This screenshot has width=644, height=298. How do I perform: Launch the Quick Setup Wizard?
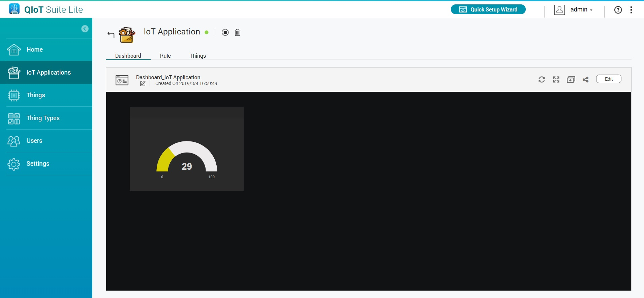(x=488, y=9)
